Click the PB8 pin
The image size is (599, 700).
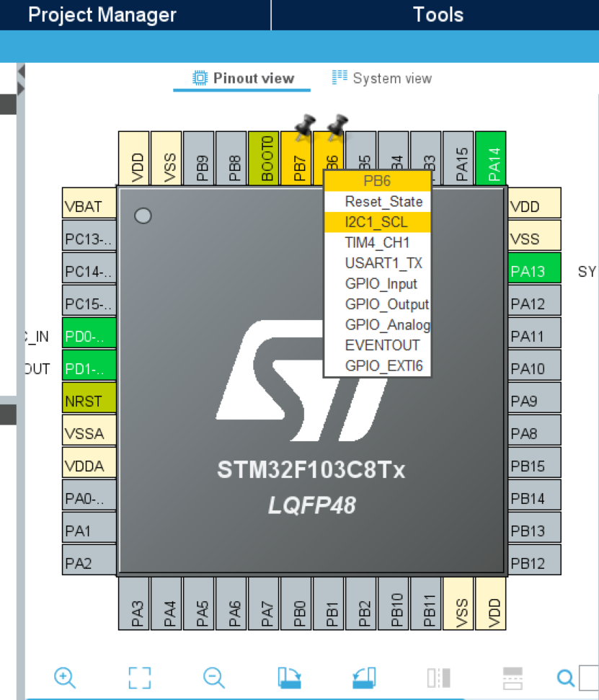click(231, 159)
